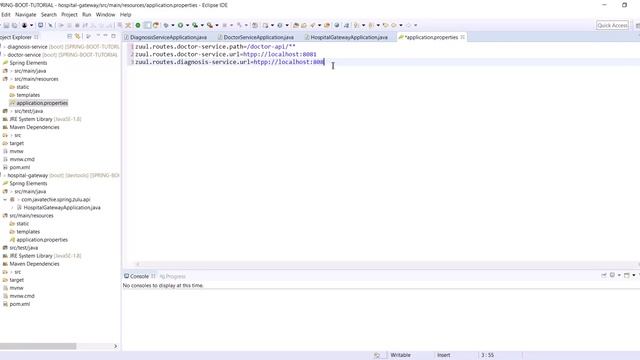The height and width of the screenshot is (360, 640).
Task: Click the Next Annotation toolbar icon
Action: coord(356,25)
